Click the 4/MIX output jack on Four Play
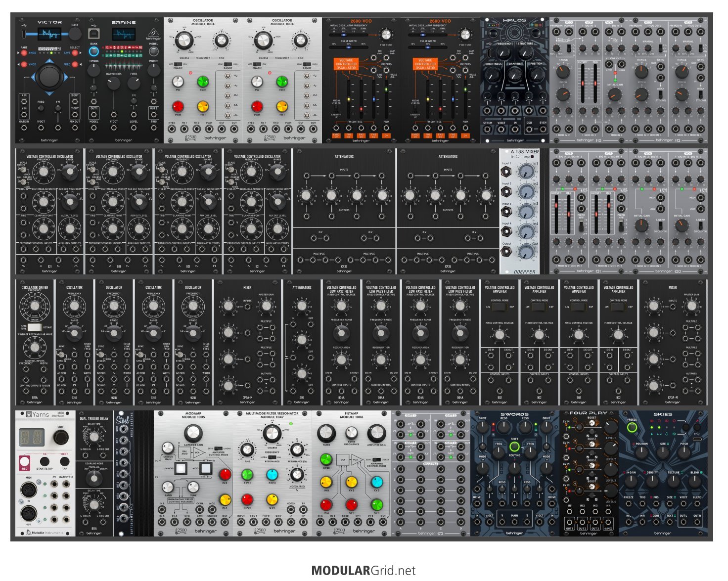 pos(608,522)
